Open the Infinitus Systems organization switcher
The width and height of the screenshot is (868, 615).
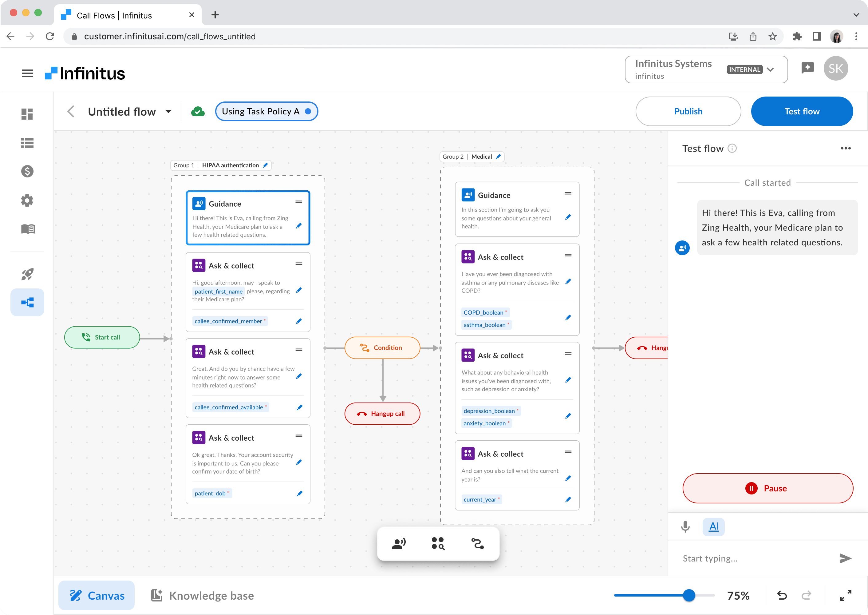click(x=706, y=69)
